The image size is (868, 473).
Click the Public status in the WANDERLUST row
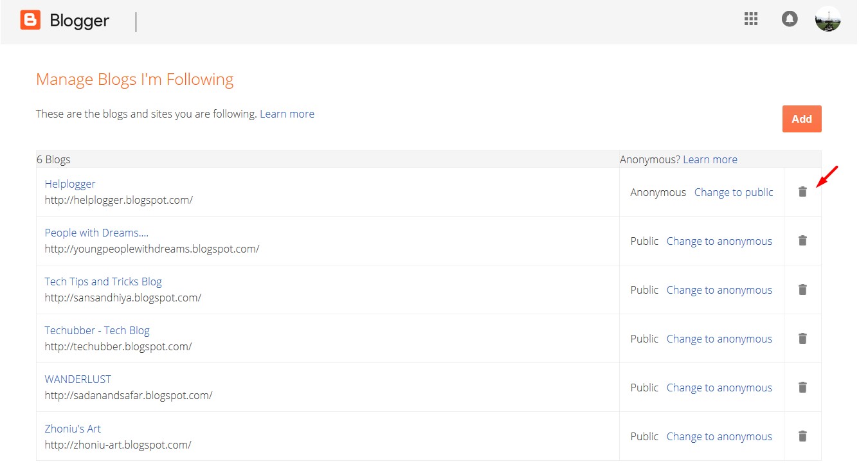point(644,388)
